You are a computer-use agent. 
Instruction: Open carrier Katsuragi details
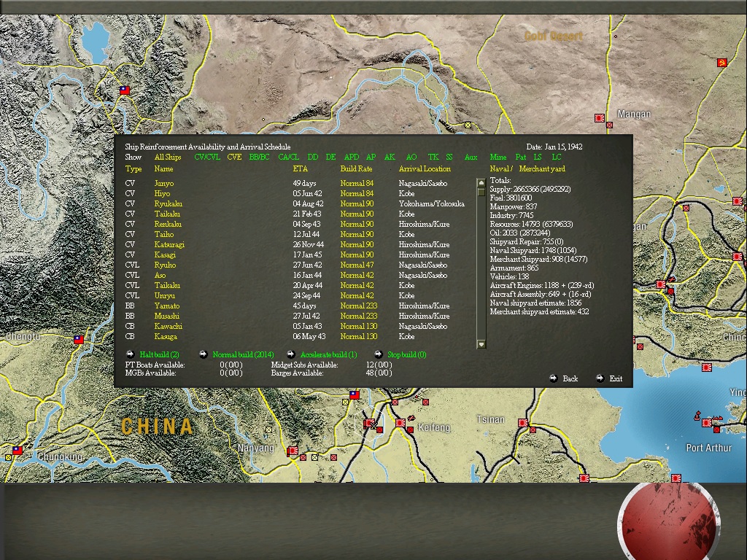click(169, 244)
